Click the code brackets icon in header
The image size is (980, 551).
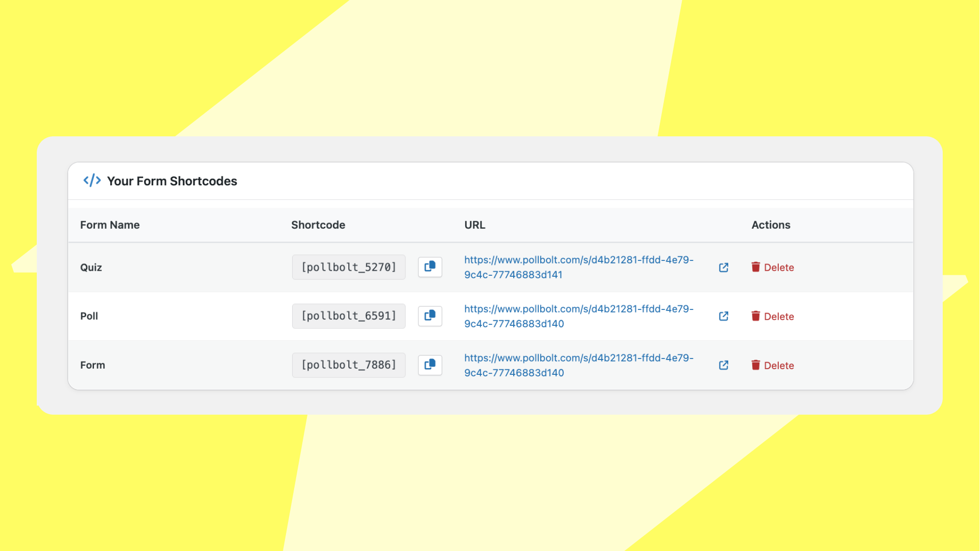click(92, 181)
